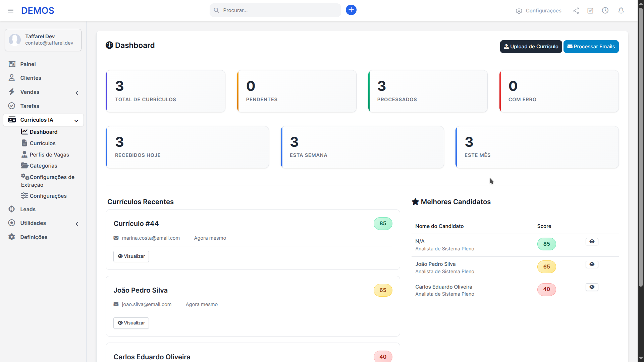Click the Processar Emails button
This screenshot has width=644, height=362.
pos(591,46)
